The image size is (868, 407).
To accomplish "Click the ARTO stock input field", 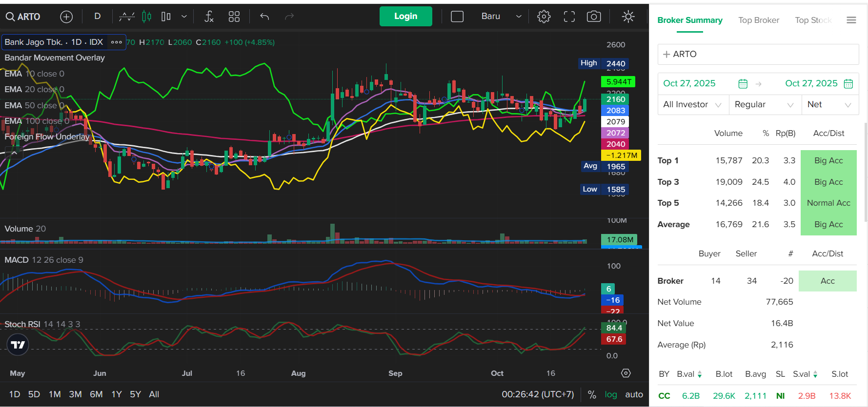I will pyautogui.click(x=758, y=55).
